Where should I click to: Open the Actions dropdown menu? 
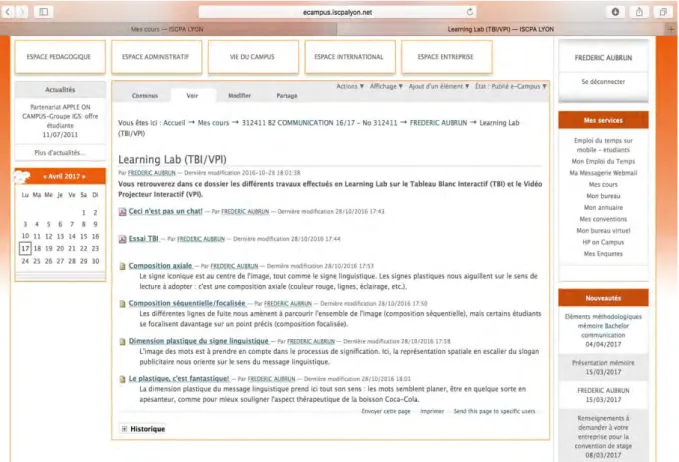click(x=350, y=87)
